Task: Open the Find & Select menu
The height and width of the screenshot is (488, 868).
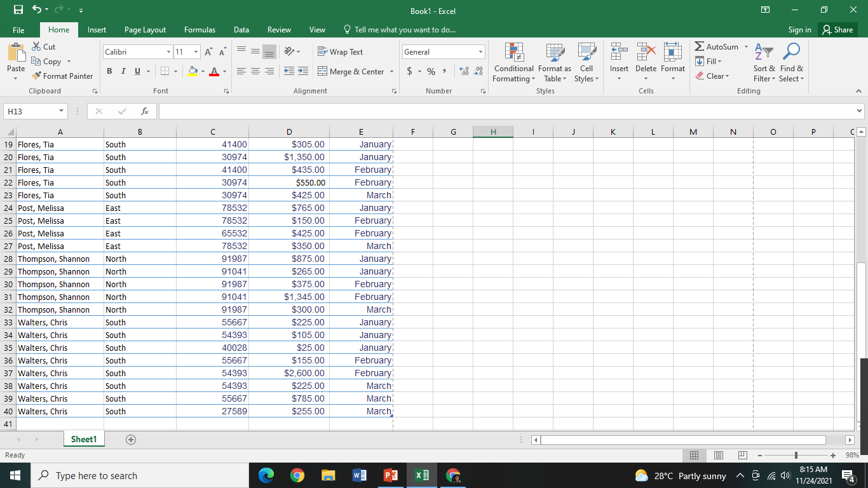Action: click(x=792, y=62)
